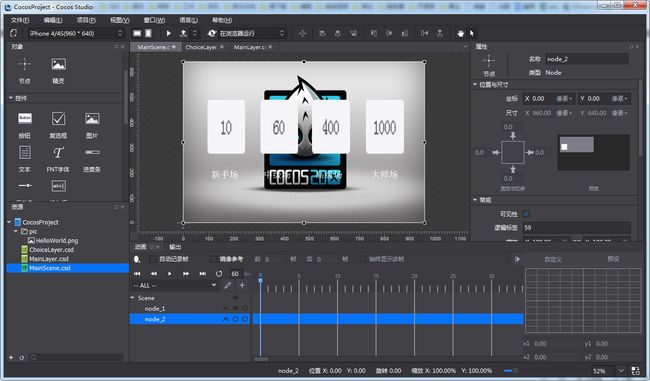Pick the progress bar (进度条) control widget
The width and height of the screenshot is (650, 381).
pyautogui.click(x=92, y=152)
